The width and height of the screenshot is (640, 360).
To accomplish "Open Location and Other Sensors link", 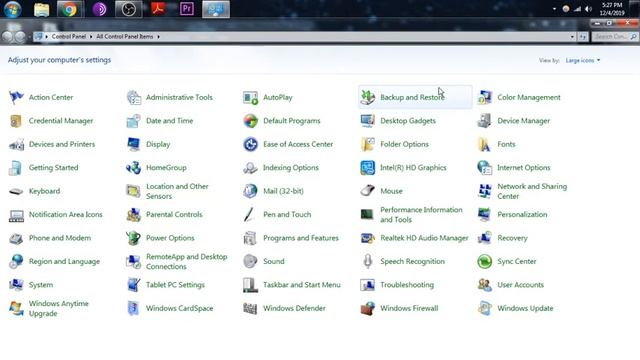I will tap(177, 191).
